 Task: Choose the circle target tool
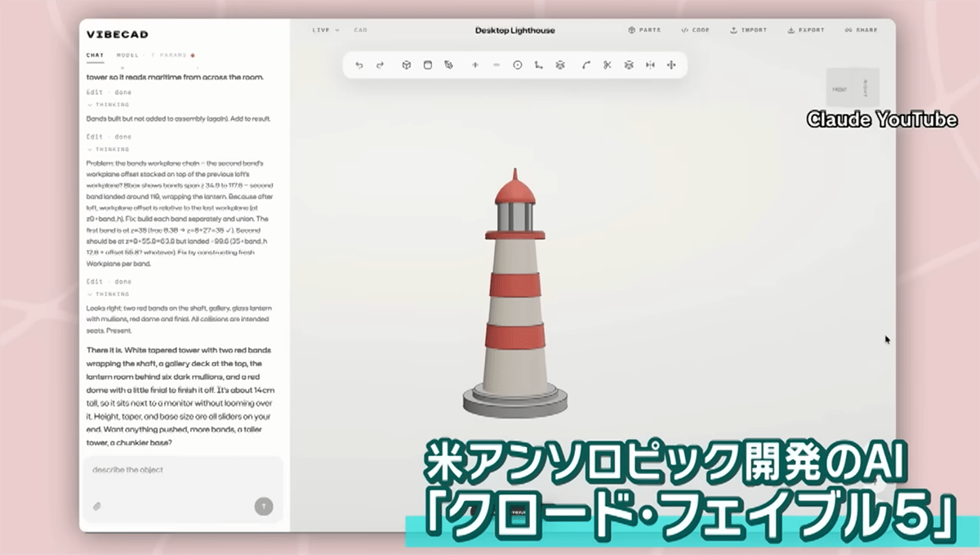[x=517, y=65]
